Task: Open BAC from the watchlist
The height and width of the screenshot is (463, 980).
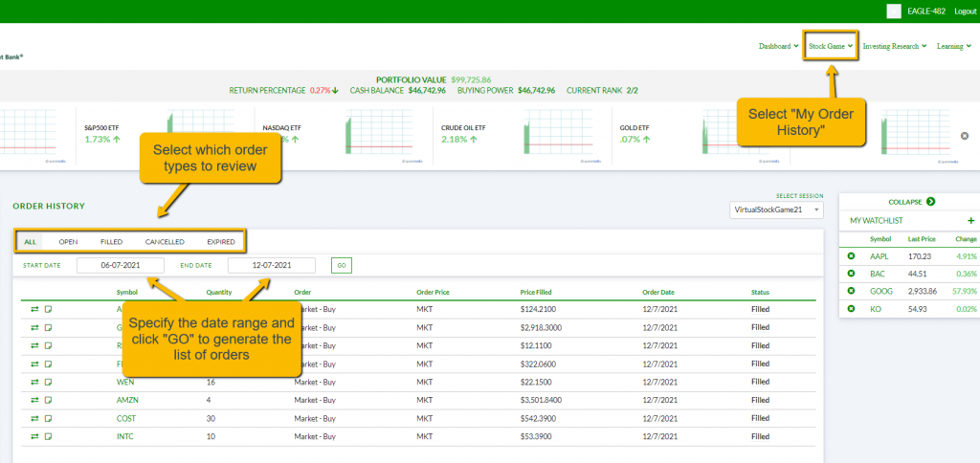Action: tap(877, 274)
